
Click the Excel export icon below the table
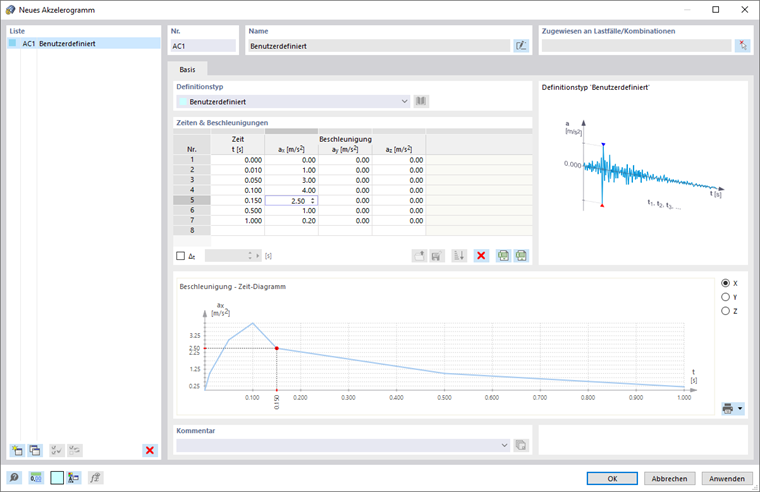(x=503, y=255)
